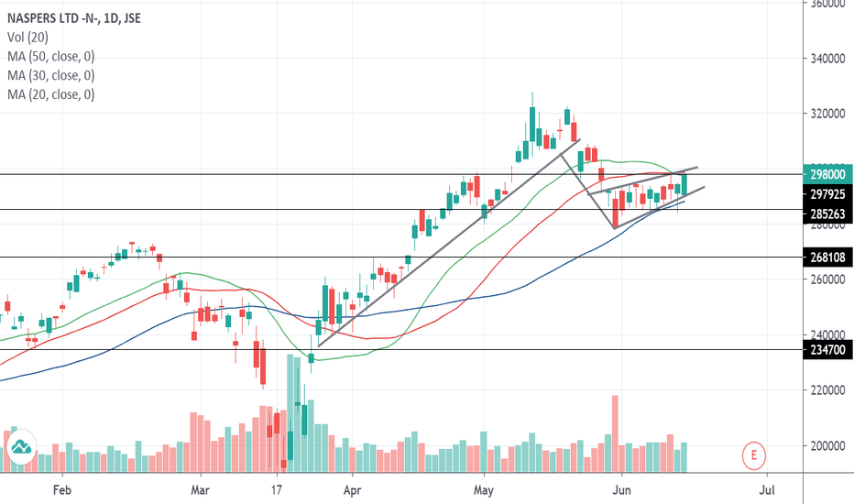This screenshot has height=504, width=854.
Task: Click the 234700 support line price label
Action: tap(827, 350)
